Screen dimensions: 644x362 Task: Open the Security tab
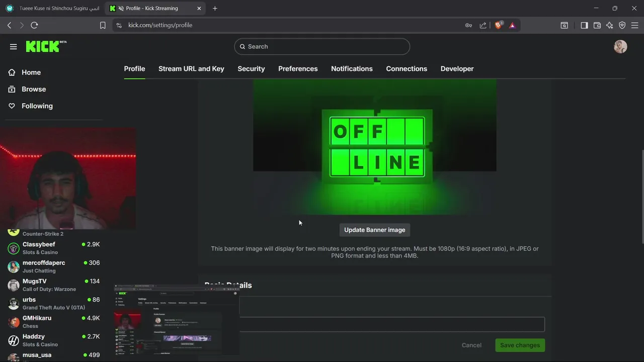point(251,69)
